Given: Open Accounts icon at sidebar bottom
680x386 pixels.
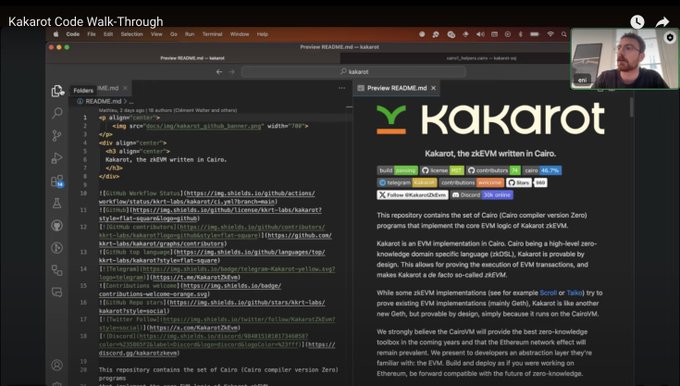Looking at the screenshot, I should (57, 365).
